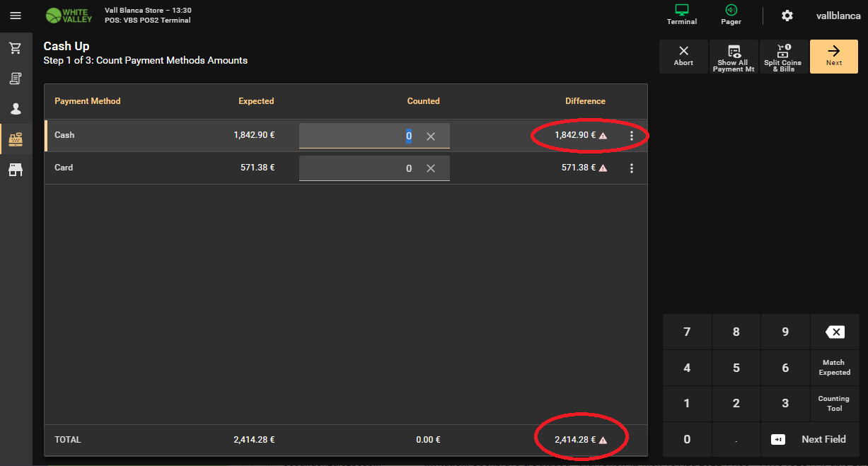This screenshot has width=868, height=466.
Task: Click the Cash counted input field
Action: (374, 136)
